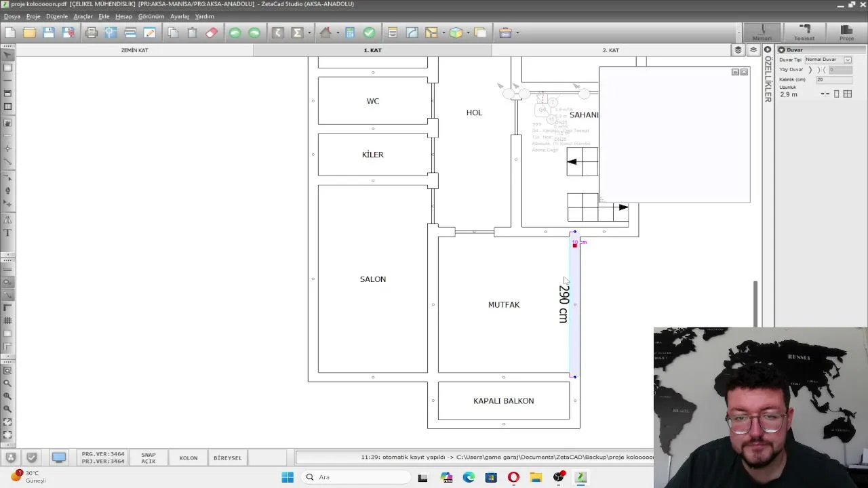Image resolution: width=868 pixels, height=488 pixels.
Task: Click the vertical scrollbar of drawing area
Action: [x=755, y=304]
